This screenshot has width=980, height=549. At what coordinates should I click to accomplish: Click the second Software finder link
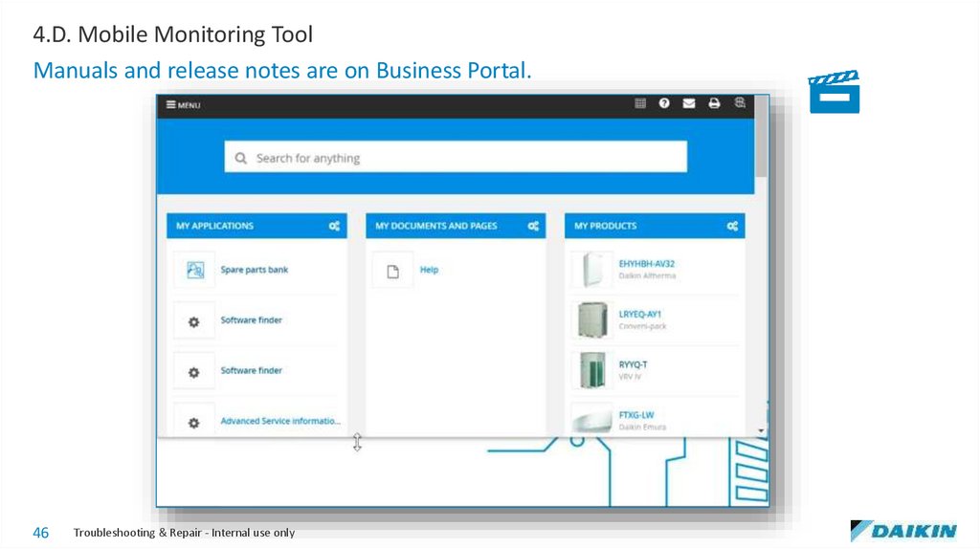(x=252, y=370)
